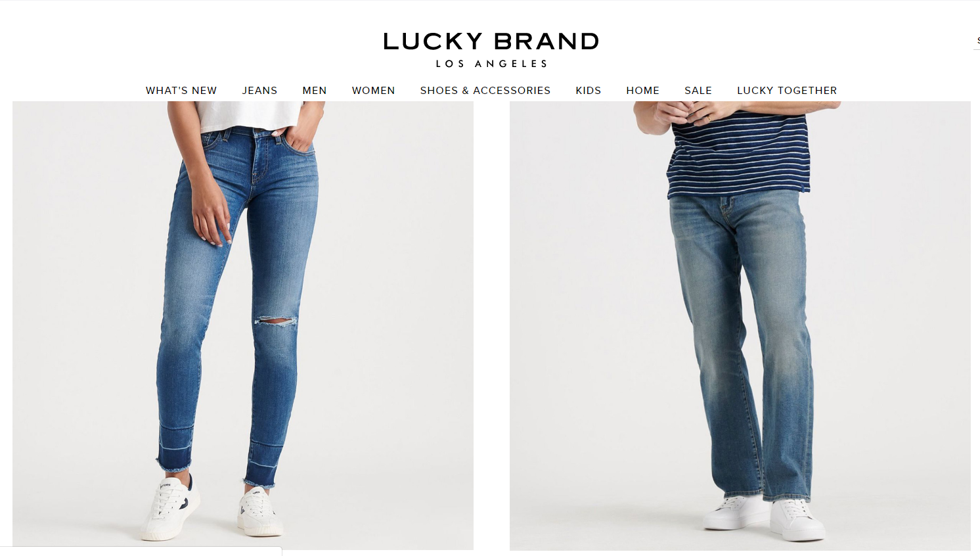Click the ripped knee on women's jeans
980x556 pixels.
pos(276,321)
